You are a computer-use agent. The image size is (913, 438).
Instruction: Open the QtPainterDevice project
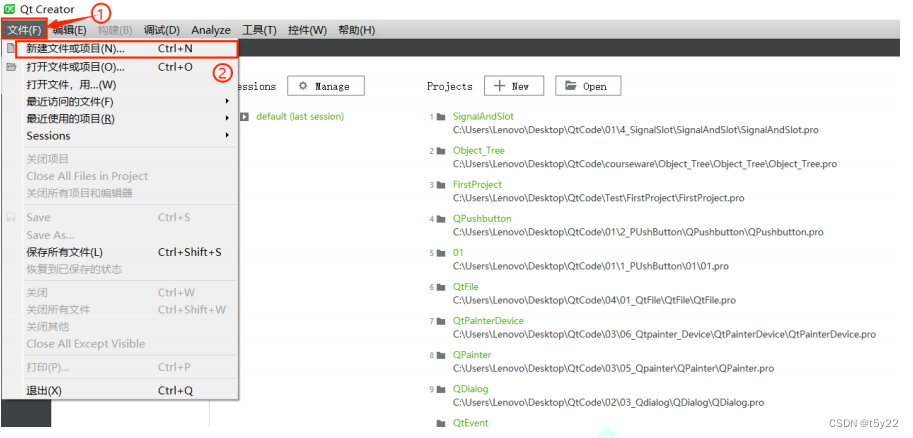pyautogui.click(x=488, y=321)
